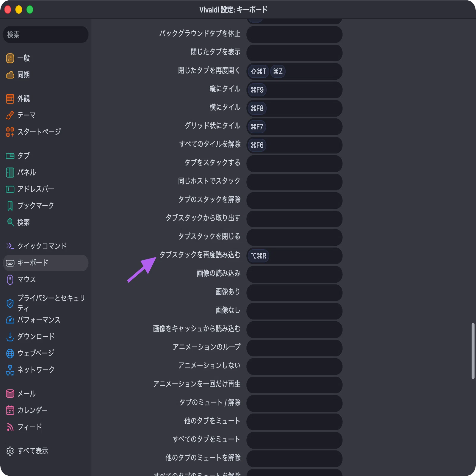The width and height of the screenshot is (476, 476).
Task: Click the ネットワーク nodes icon
Action: pyautogui.click(x=10, y=370)
